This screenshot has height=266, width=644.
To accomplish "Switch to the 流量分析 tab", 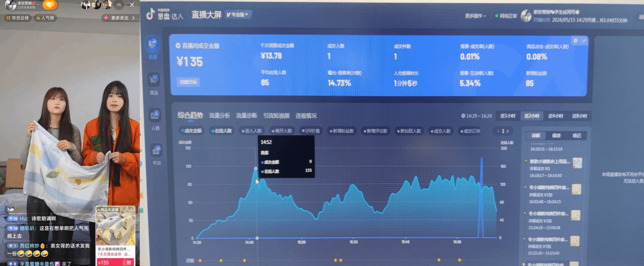I will pos(219,115).
